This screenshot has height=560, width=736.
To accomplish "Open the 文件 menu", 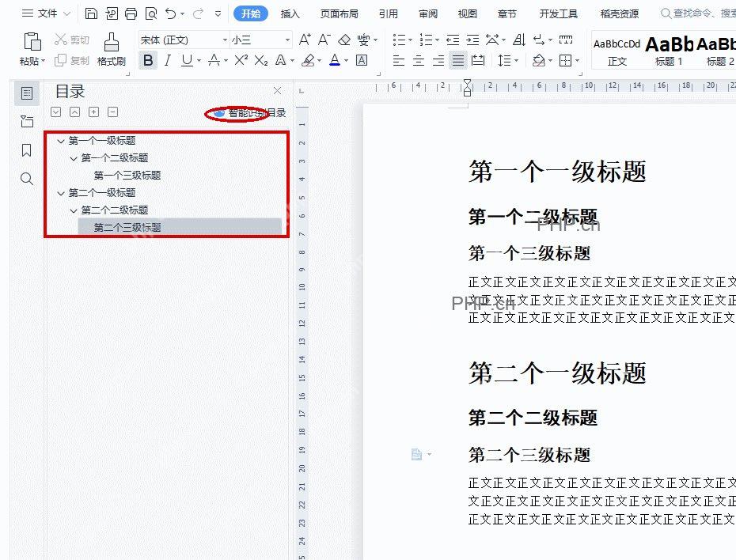I will [x=46, y=13].
